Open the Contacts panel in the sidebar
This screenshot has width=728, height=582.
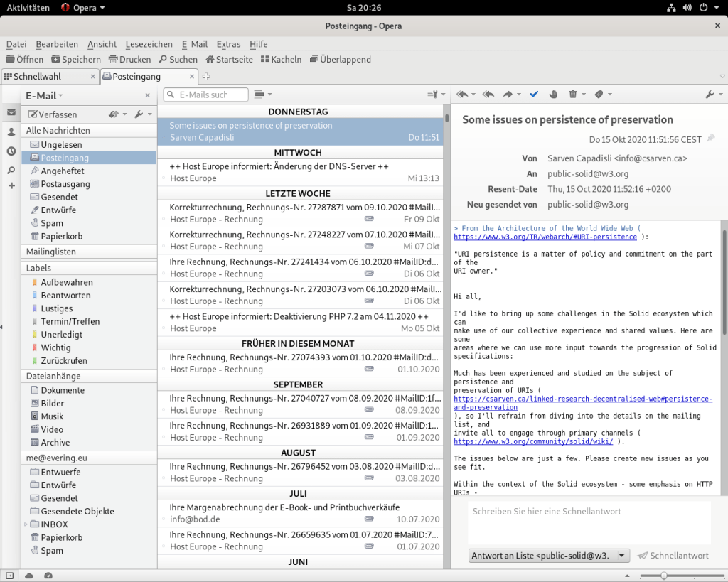[x=11, y=132]
